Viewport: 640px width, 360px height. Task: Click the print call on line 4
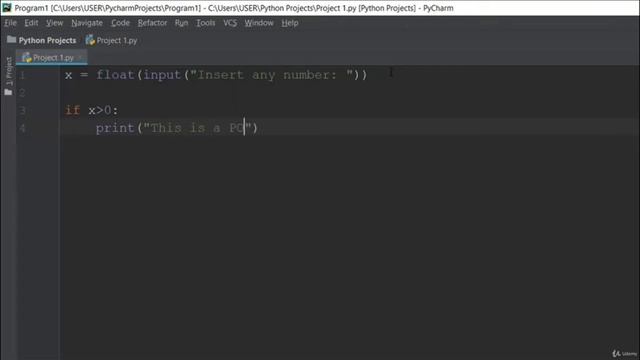click(115, 128)
